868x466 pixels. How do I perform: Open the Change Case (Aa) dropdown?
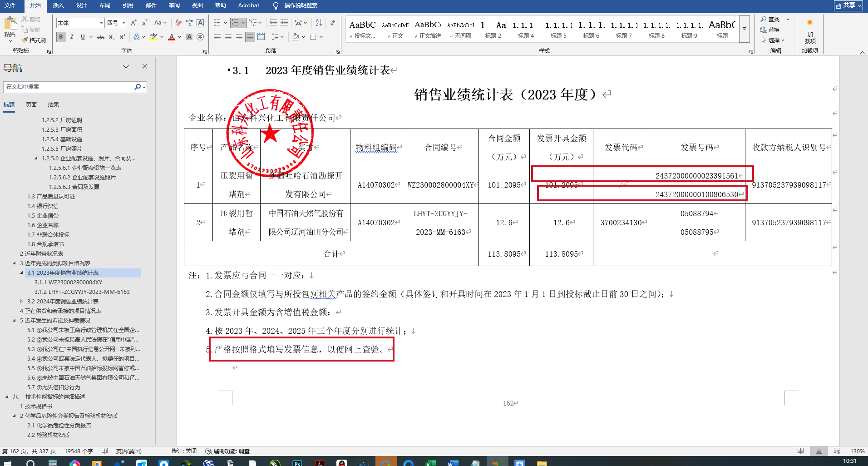pos(160,23)
